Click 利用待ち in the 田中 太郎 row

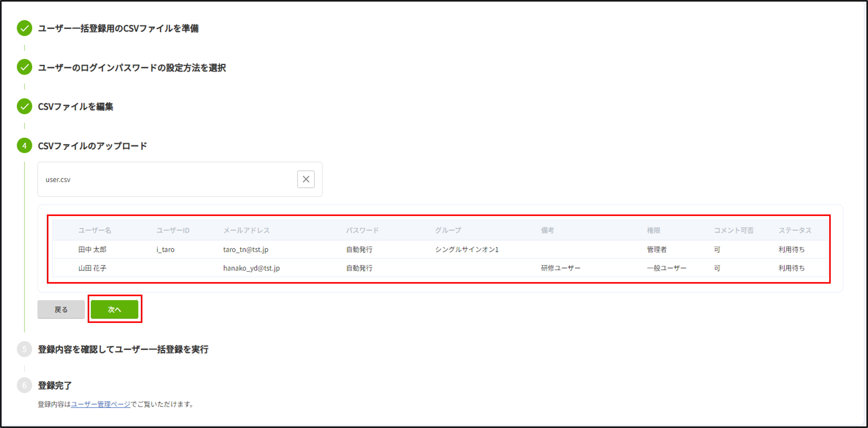pos(791,249)
